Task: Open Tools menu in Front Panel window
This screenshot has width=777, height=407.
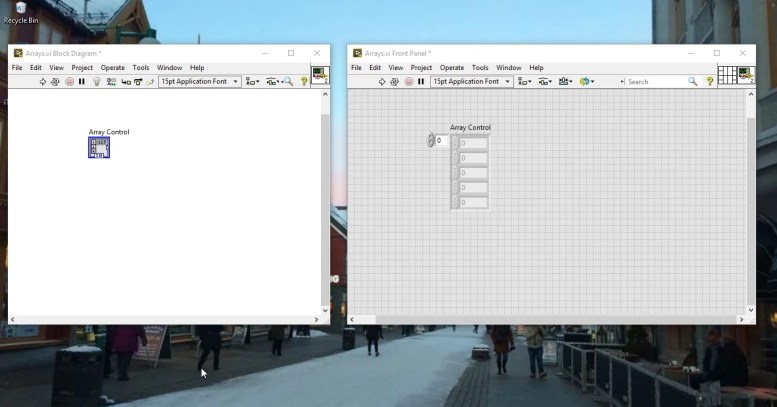Action: [x=480, y=67]
